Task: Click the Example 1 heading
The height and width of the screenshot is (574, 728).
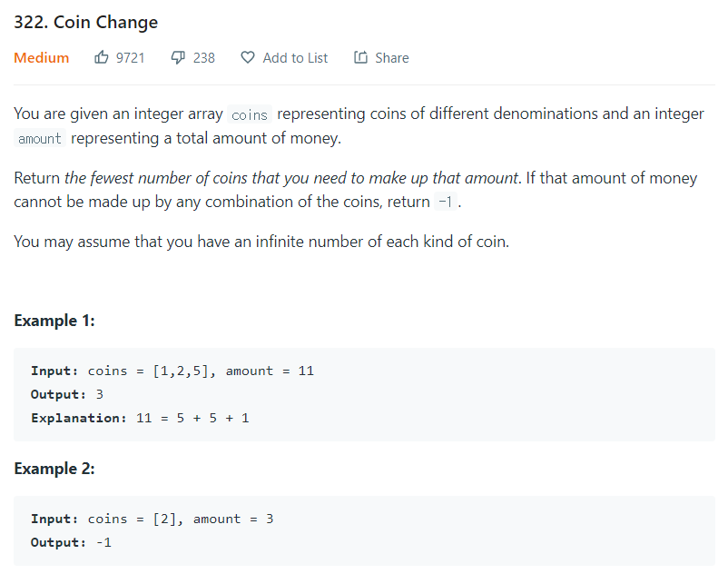Action: click(55, 321)
